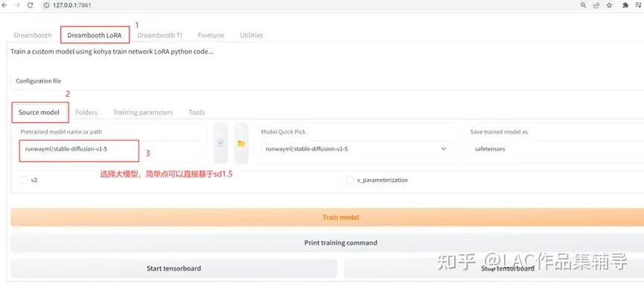This screenshot has height=287, width=644.
Task: Click the browser forward arrow
Action: coord(17,5)
